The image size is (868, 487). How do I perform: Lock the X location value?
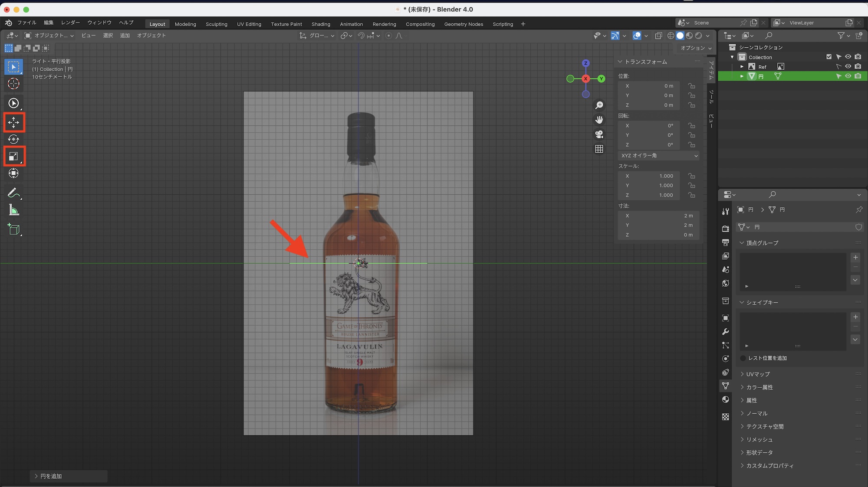pos(691,86)
